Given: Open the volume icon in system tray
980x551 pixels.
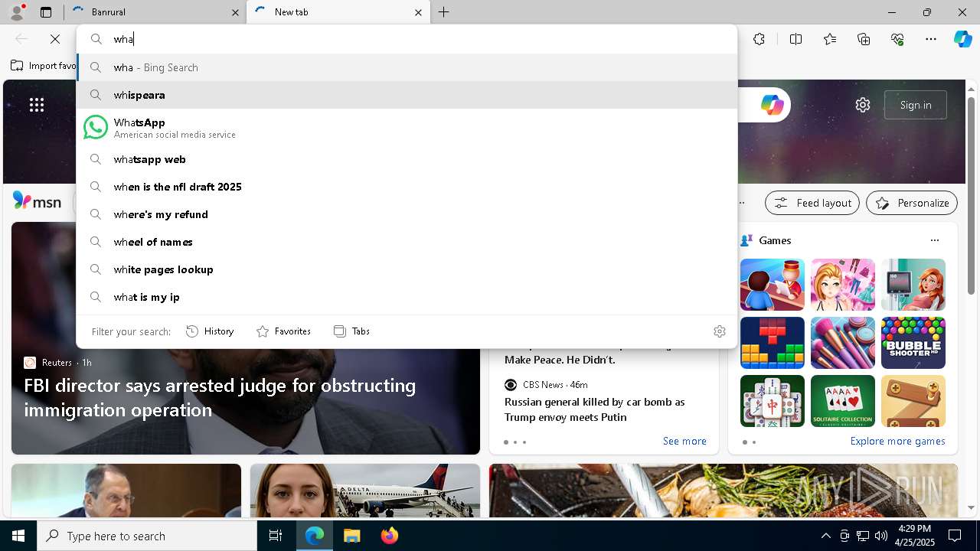Looking at the screenshot, I should click(880, 536).
